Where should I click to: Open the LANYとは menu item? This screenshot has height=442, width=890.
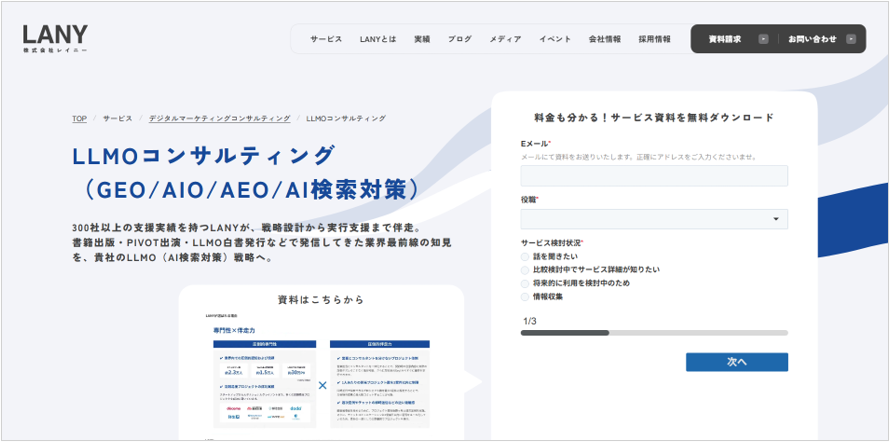(377, 39)
